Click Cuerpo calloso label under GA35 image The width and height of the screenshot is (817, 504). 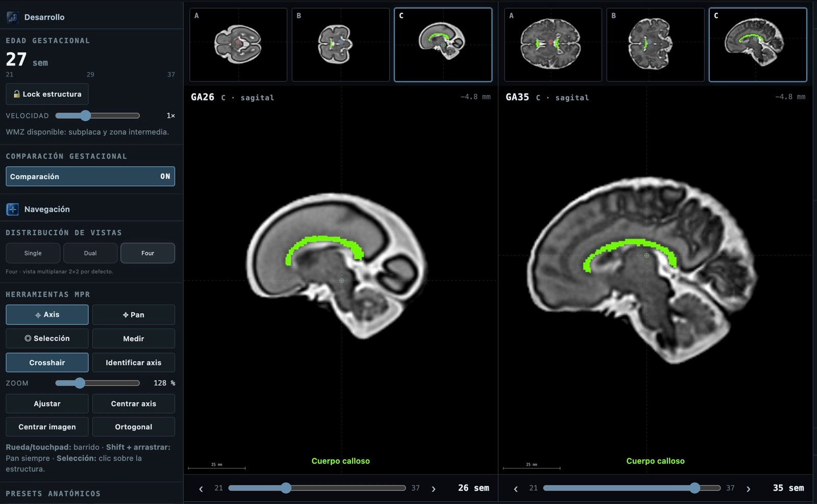point(656,461)
